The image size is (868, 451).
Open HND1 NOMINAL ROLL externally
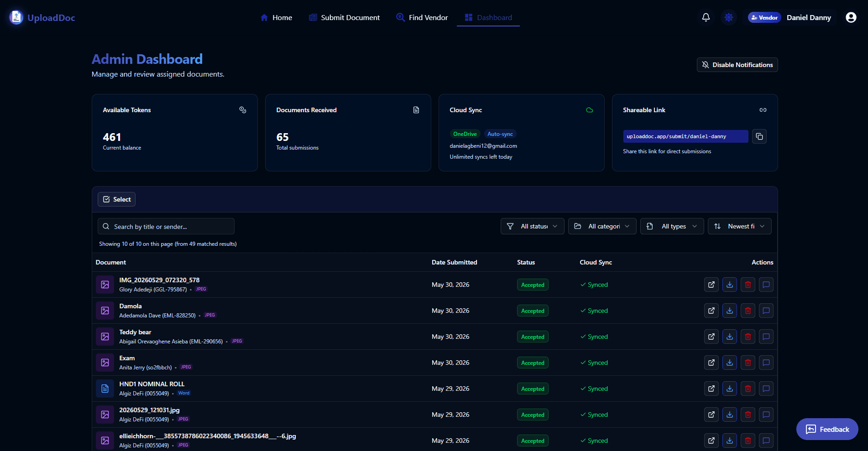pos(711,389)
